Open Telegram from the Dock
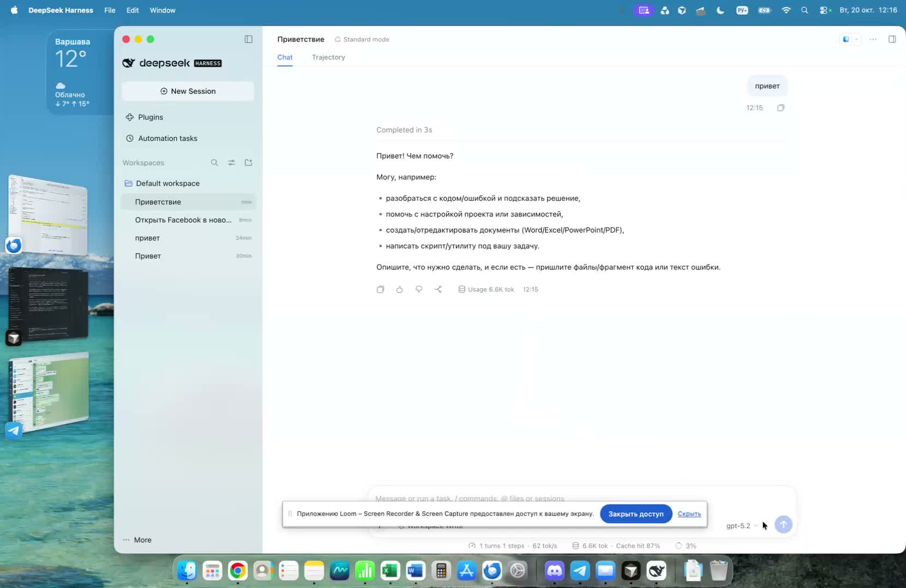Viewport: 906px width, 588px height. click(580, 571)
